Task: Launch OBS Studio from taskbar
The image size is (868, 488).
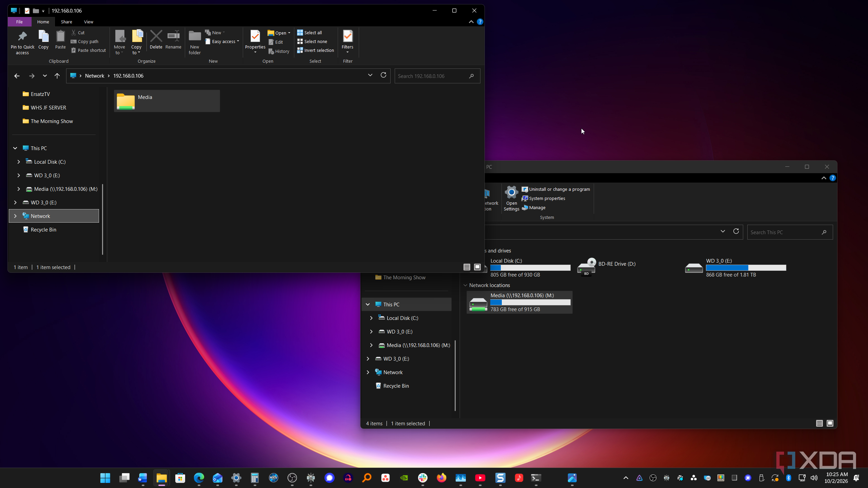Action: tap(292, 478)
